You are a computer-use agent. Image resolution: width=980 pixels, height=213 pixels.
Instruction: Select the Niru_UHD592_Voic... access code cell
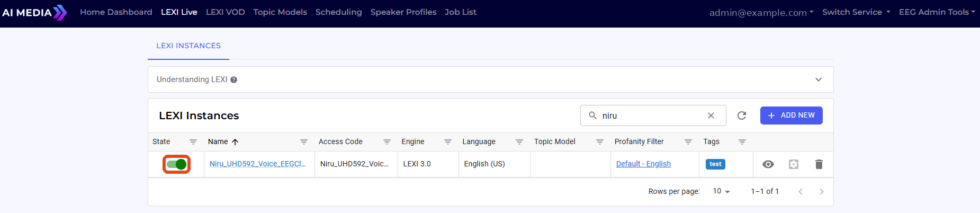coord(356,164)
